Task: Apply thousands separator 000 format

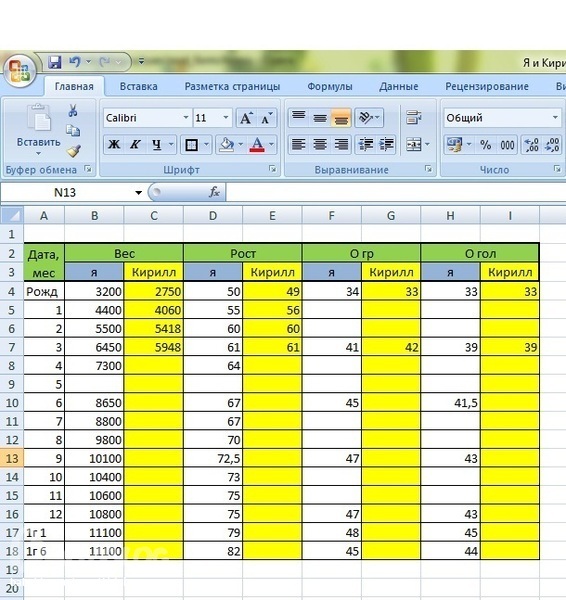Action: (x=507, y=145)
